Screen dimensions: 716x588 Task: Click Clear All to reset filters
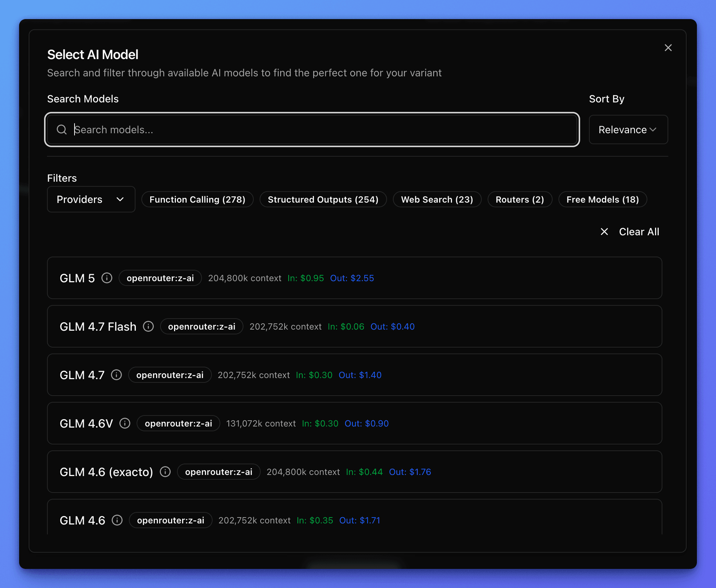point(639,232)
